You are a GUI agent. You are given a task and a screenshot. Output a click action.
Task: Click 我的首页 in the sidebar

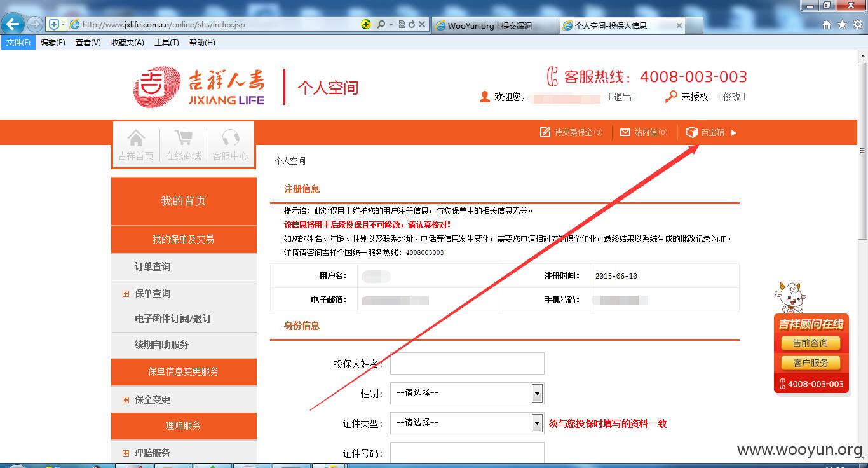click(184, 201)
